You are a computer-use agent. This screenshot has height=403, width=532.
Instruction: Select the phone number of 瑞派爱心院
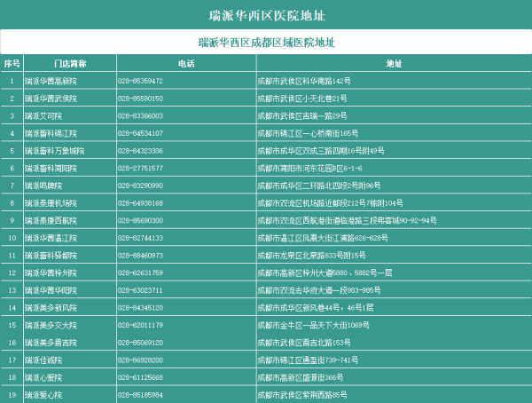pyautogui.click(x=140, y=395)
